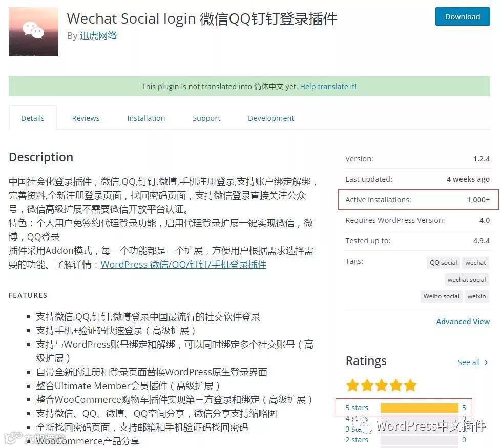Open the Support tab
This screenshot has height=448, width=502.
206,118
